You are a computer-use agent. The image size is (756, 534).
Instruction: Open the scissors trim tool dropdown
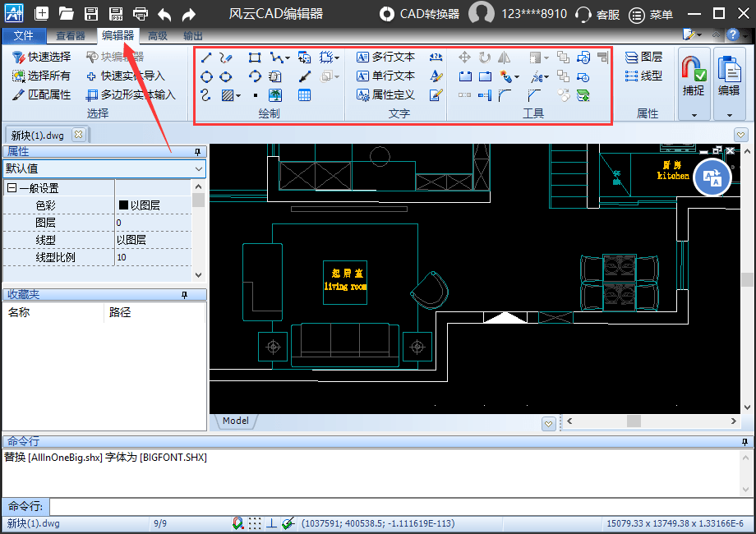pos(546,77)
